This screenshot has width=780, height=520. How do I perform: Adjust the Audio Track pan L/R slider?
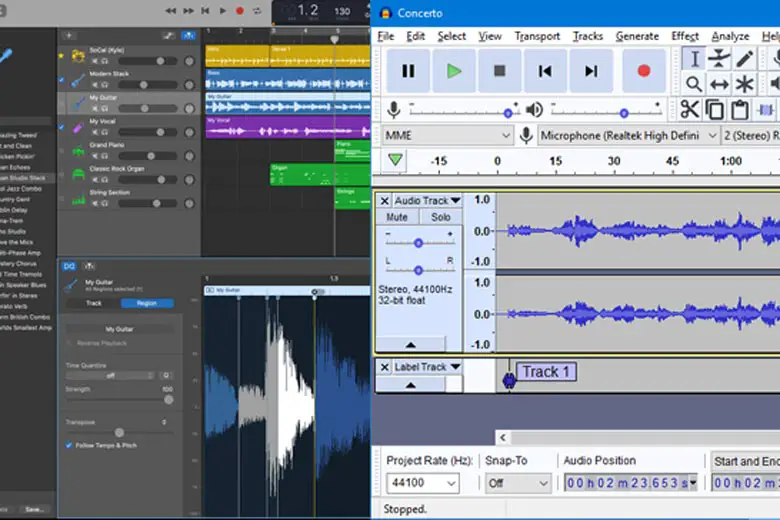[418, 270]
